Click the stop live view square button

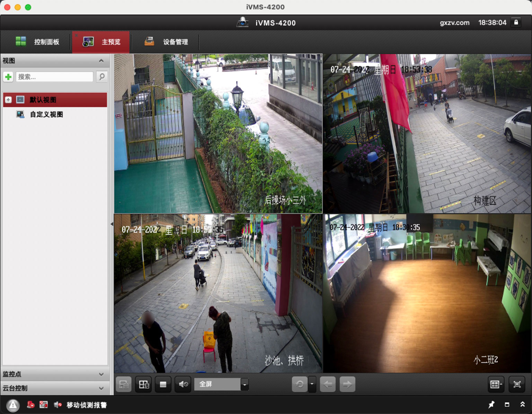[163, 384]
